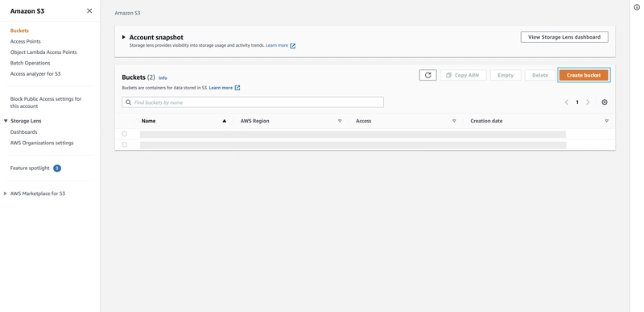Follow Learn more link under Buckets heading
644x312 pixels.
click(221, 88)
